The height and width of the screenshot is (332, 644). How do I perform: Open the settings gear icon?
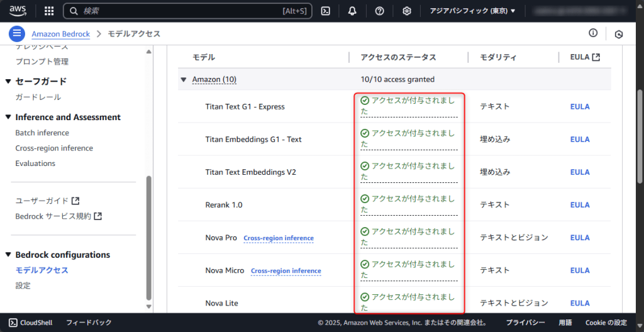click(x=407, y=11)
